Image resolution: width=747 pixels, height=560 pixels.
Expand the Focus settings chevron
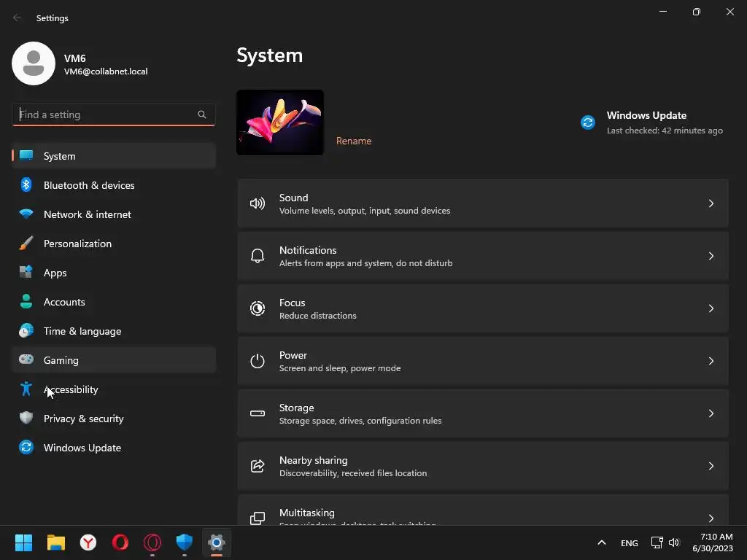pos(711,308)
